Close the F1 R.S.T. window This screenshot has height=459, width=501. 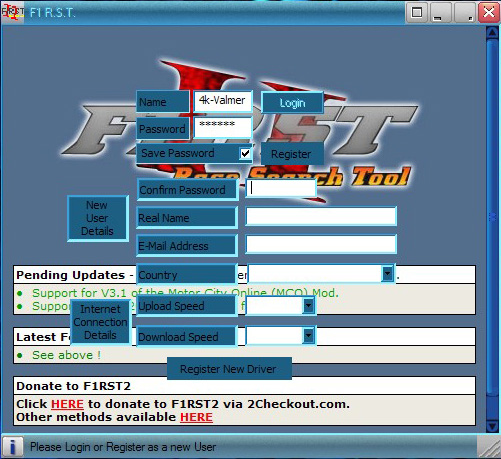tap(489, 13)
